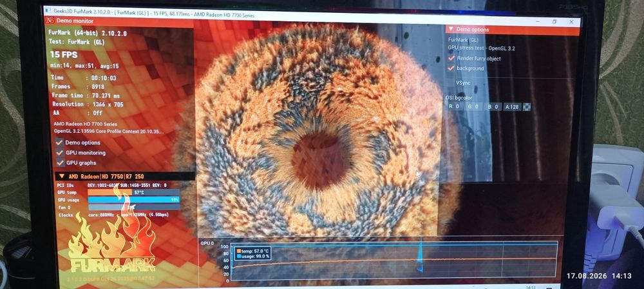Edit the R: 0 color field
Viewport: 644px width, 289px height.
click(454, 107)
